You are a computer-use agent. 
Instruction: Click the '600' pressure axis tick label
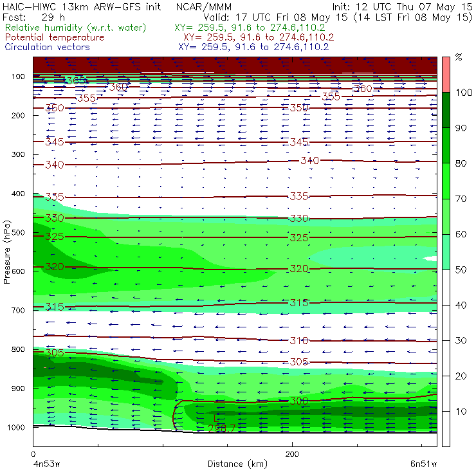[18, 271]
